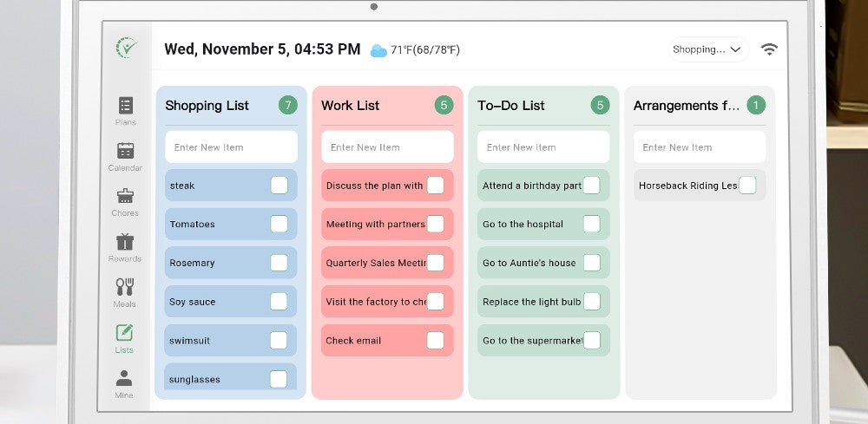Screen dimensions: 868x424
Task: Open the Lists sidebar icon
Action: coord(124,333)
